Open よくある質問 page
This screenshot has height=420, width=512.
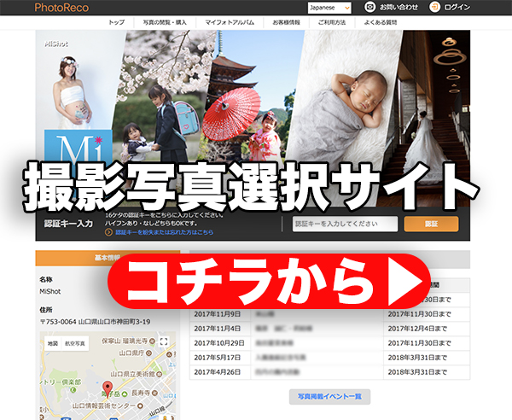click(x=379, y=22)
